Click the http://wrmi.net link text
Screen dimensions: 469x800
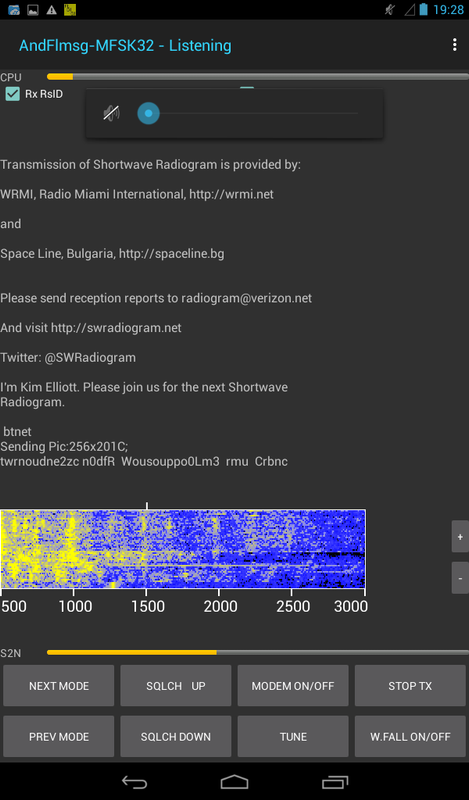(x=231, y=194)
